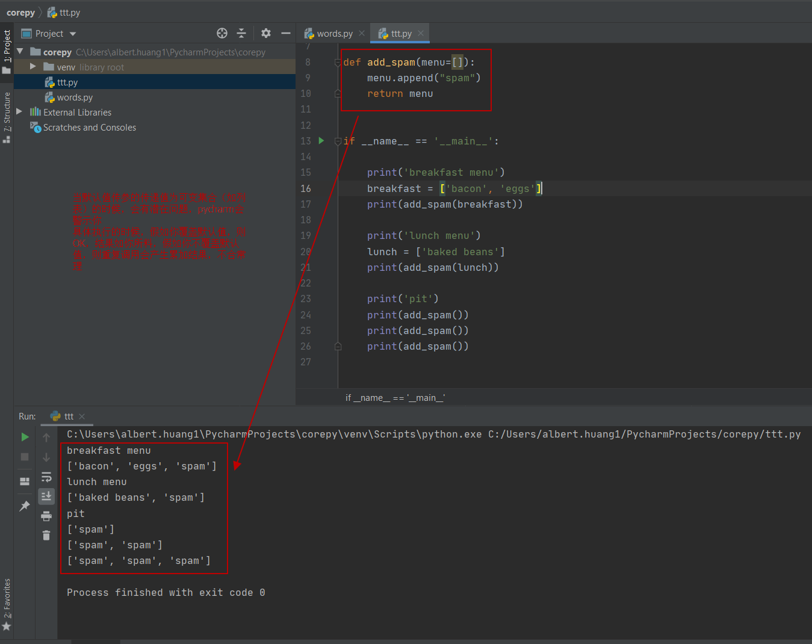The width and height of the screenshot is (812, 644).
Task: Hide the Project tool window with minus icon
Action: click(286, 33)
